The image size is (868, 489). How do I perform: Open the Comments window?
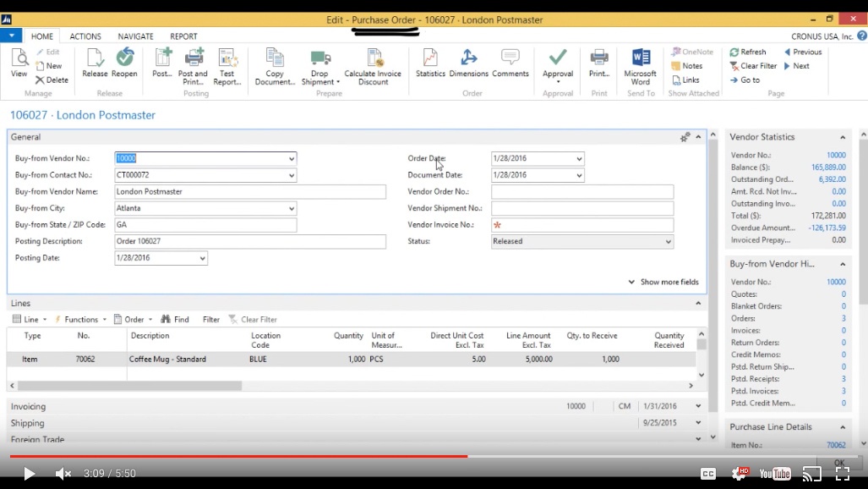510,63
